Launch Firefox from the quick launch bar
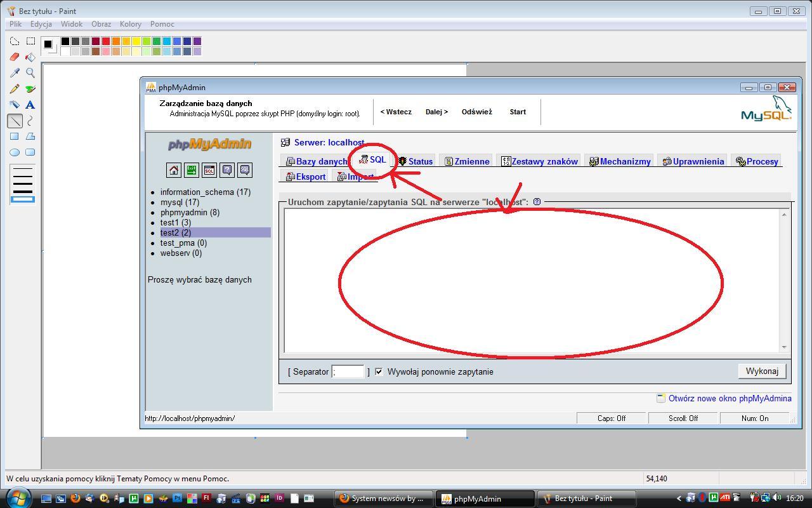This screenshot has width=812, height=508. [75, 498]
